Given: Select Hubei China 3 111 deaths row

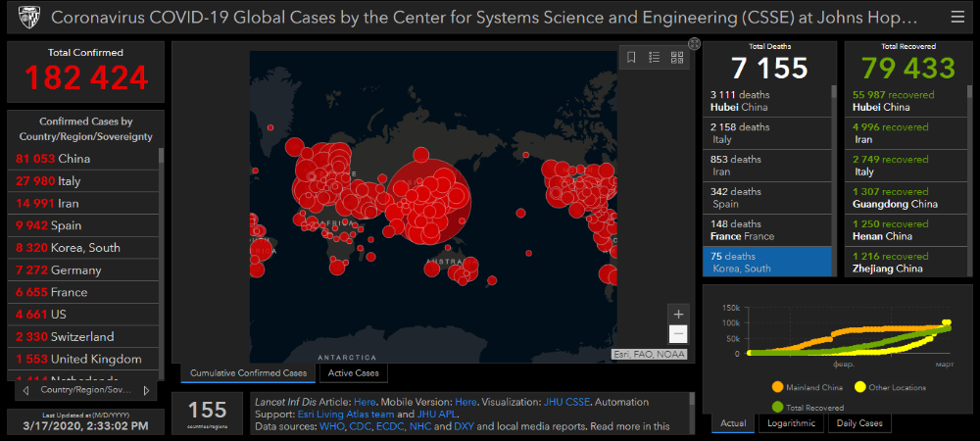Looking at the screenshot, I should tap(767, 101).
